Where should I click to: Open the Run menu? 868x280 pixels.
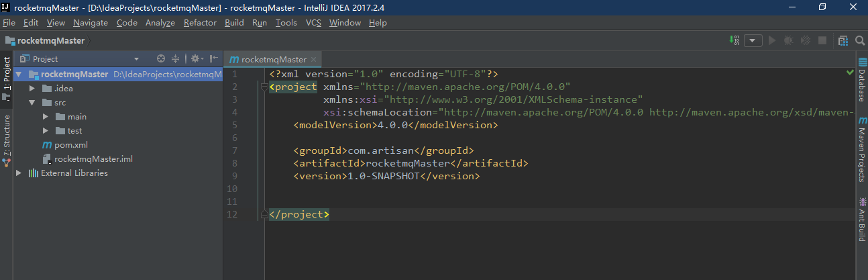click(260, 23)
